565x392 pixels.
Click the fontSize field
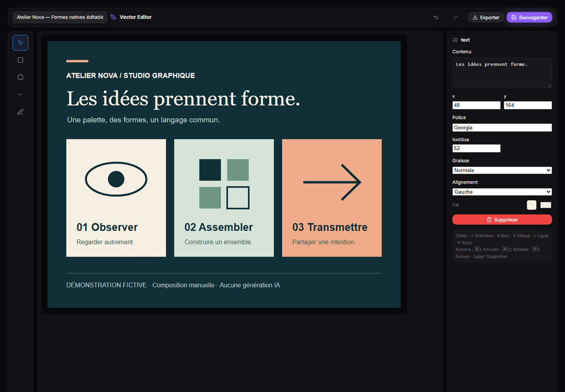(x=476, y=148)
